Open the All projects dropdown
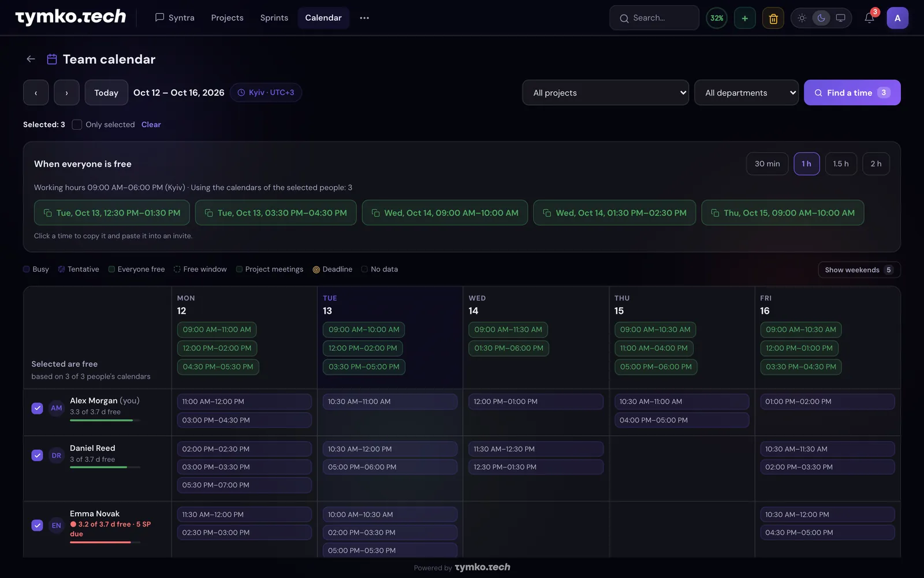 click(605, 92)
